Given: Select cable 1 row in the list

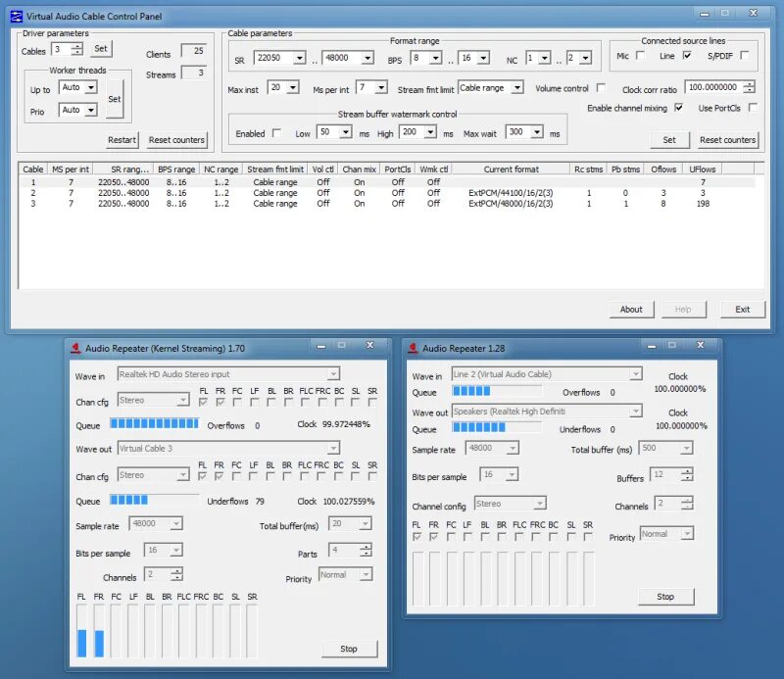Looking at the screenshot, I should [387, 182].
